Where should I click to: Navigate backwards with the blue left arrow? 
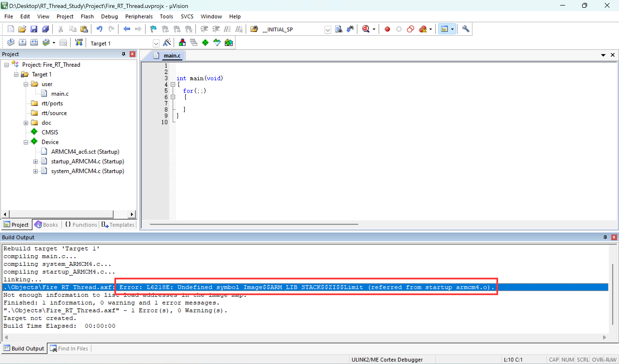127,29
